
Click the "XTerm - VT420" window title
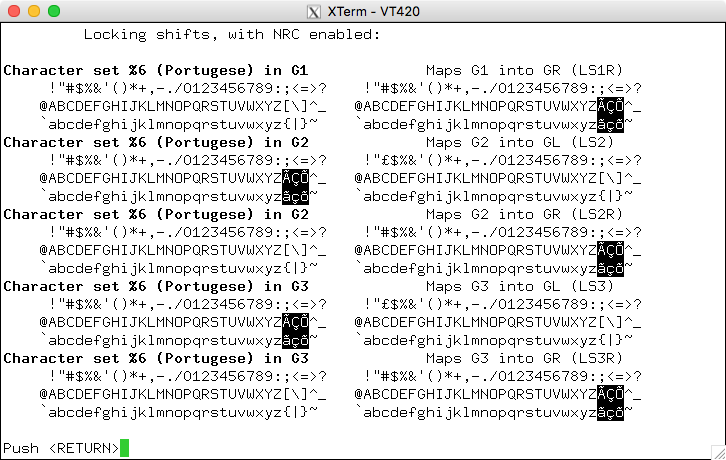point(370,11)
